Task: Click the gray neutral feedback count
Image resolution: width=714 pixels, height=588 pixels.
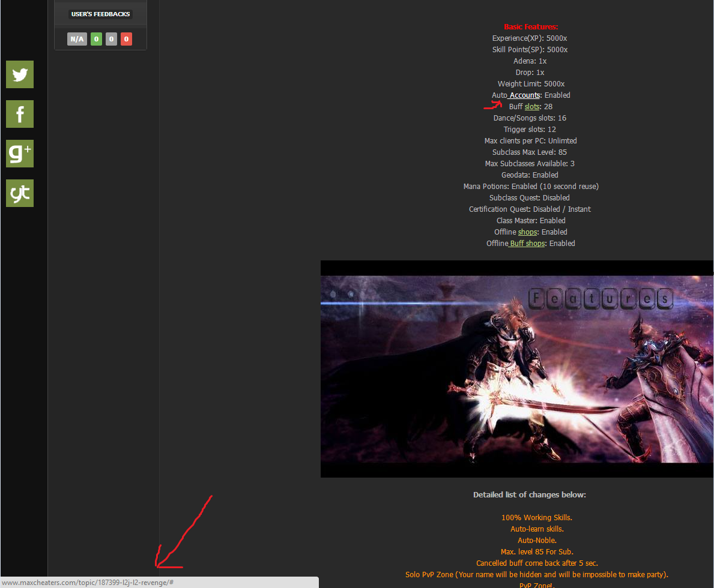Action: (x=111, y=39)
